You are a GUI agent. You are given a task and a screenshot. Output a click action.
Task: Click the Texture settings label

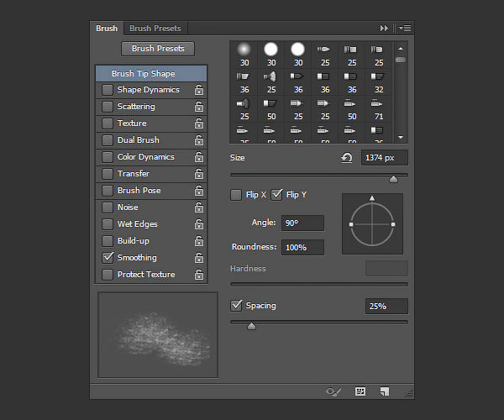pos(132,123)
